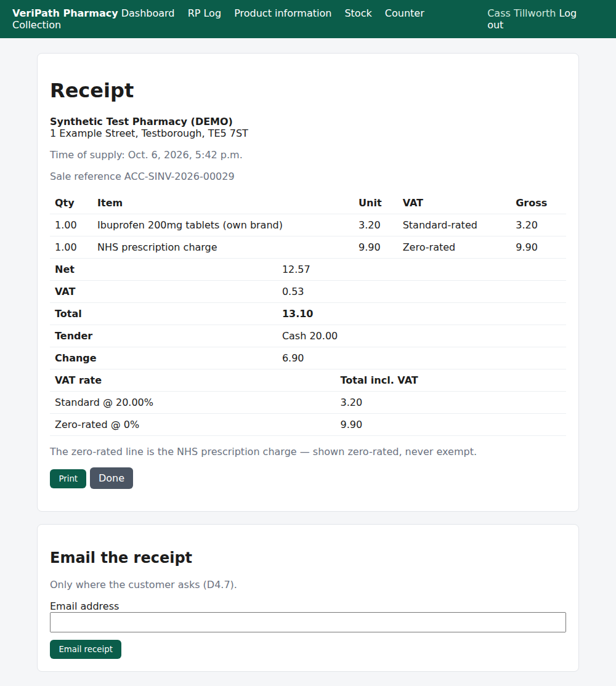Click the zero-rated line explanatory note
The width and height of the screenshot is (616, 686).
point(263,451)
